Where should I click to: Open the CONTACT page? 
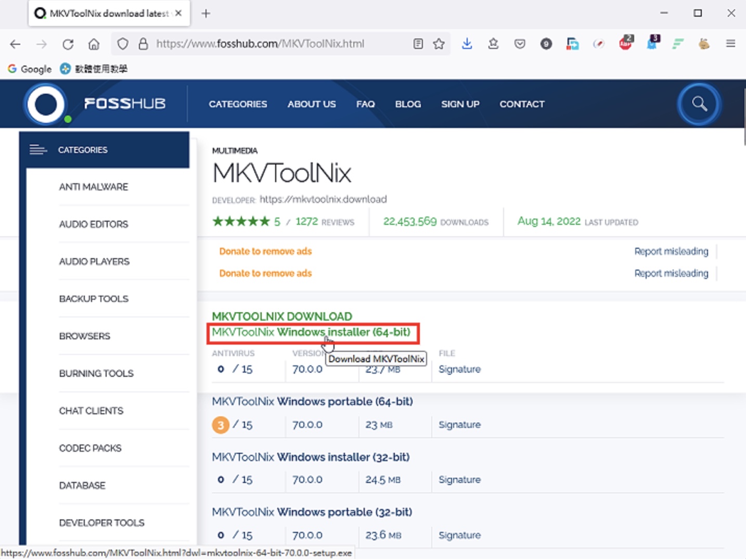[522, 104]
